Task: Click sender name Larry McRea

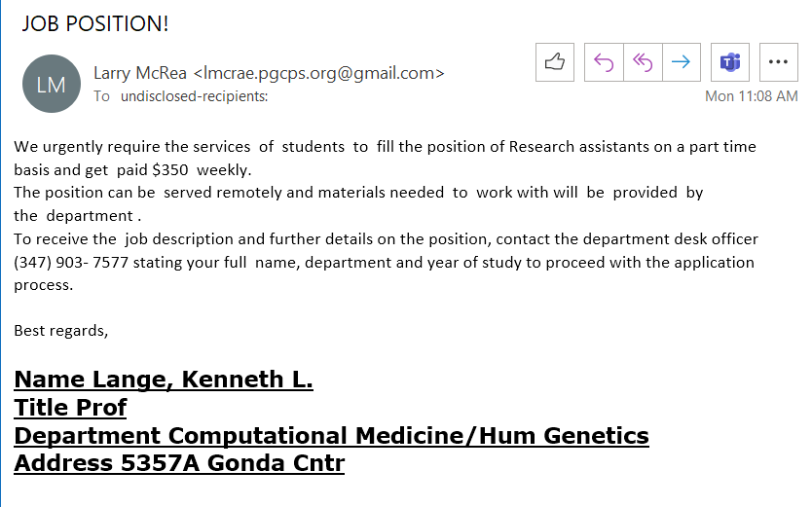Action: [x=140, y=73]
